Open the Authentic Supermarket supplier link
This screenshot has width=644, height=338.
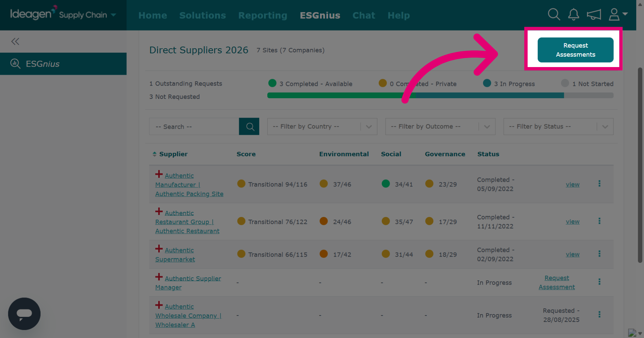(175, 255)
